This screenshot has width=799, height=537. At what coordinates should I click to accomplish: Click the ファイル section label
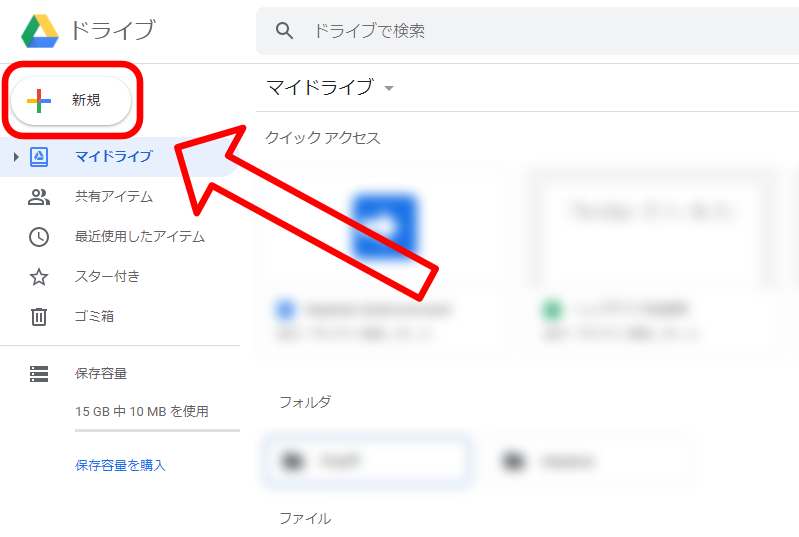(305, 518)
